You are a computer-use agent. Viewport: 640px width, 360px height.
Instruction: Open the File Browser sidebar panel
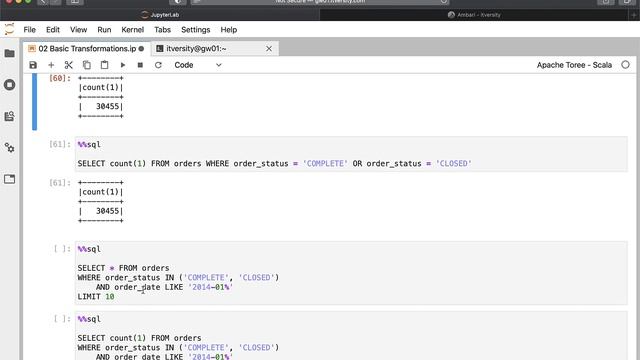(9, 53)
